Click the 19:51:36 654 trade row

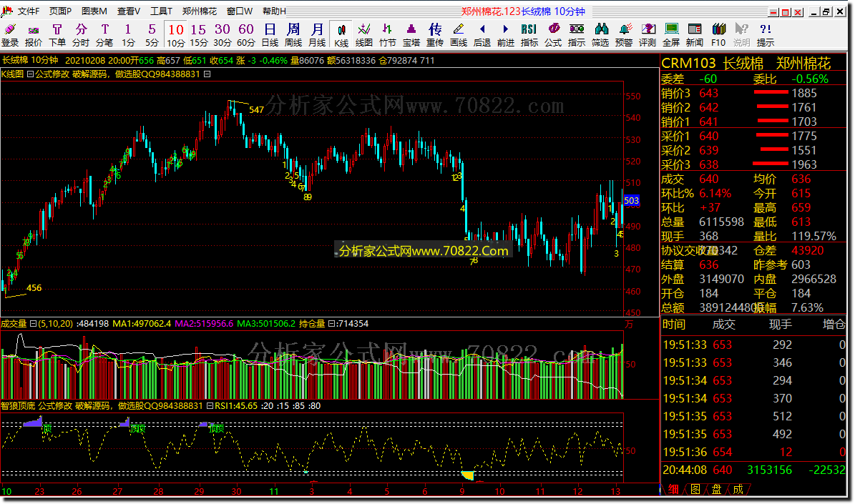[x=753, y=453]
